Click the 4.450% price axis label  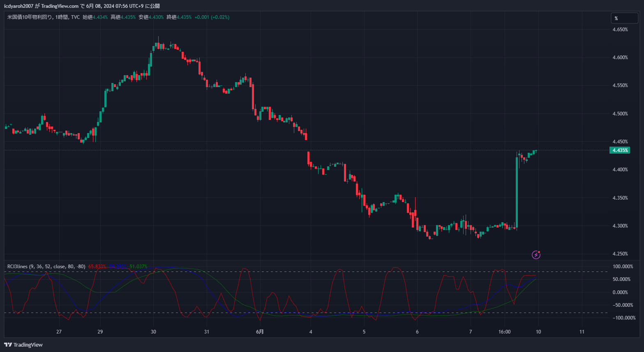tap(620, 142)
